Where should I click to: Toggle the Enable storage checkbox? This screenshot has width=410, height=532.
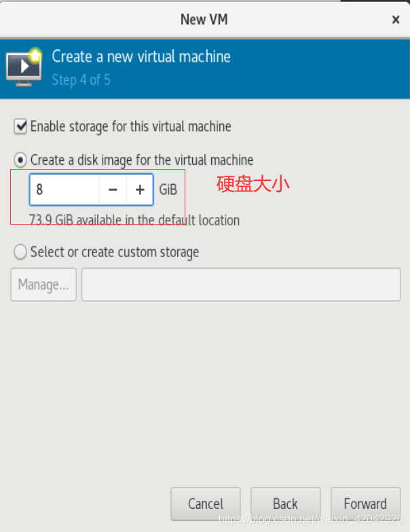(x=20, y=126)
